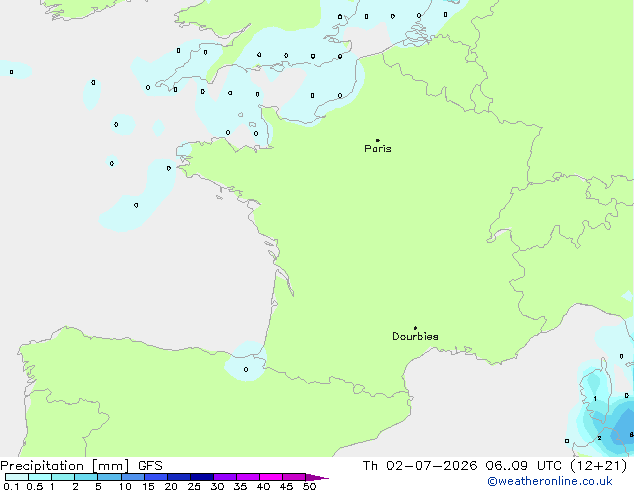Pick the 35–40 mm legend swatch
The height and width of the screenshot is (490, 634).
[x=248, y=477]
